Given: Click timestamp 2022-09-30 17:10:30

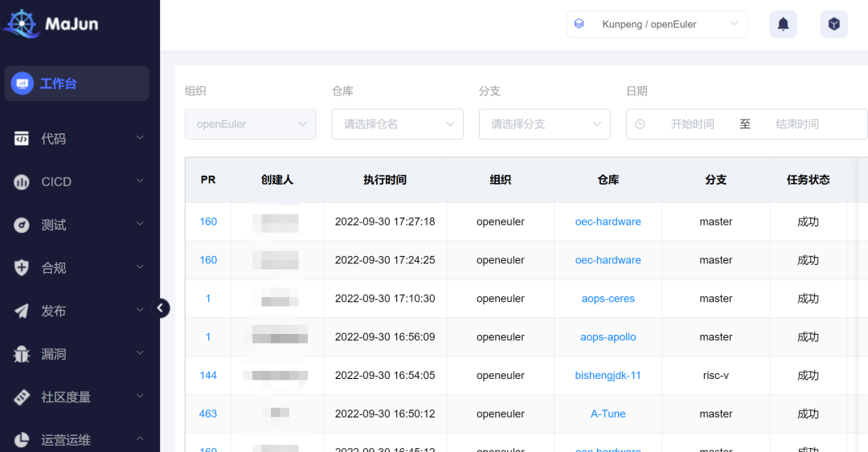Looking at the screenshot, I should pyautogui.click(x=385, y=298).
